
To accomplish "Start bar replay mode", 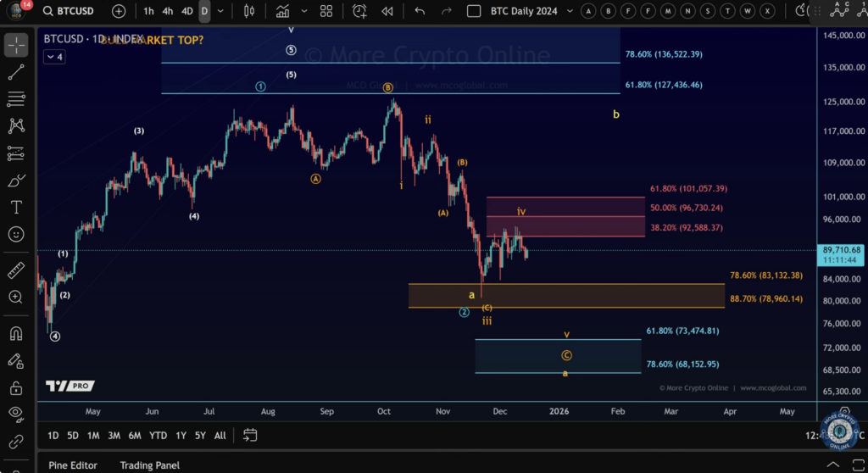I will click(387, 11).
